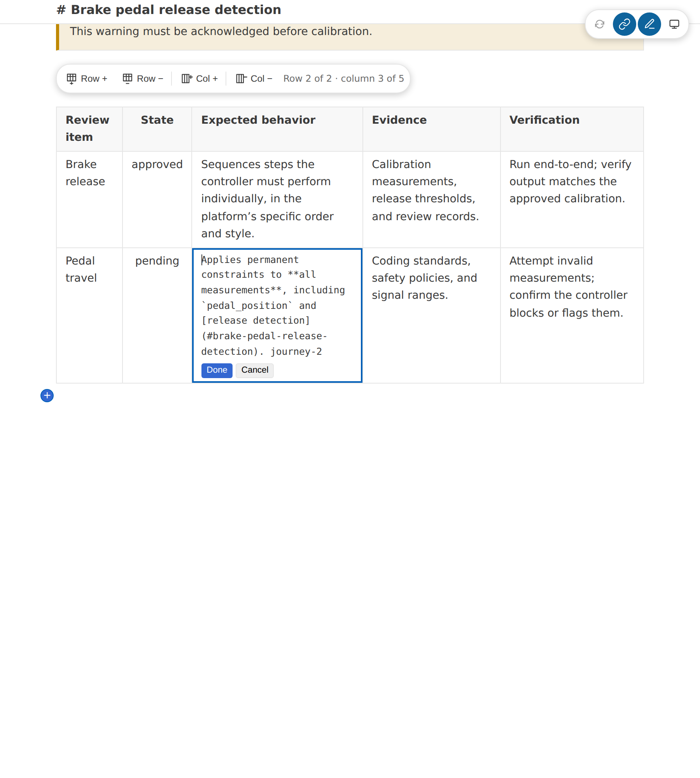
Task: Click the 'Pedal travel' cell
Action: (89, 315)
